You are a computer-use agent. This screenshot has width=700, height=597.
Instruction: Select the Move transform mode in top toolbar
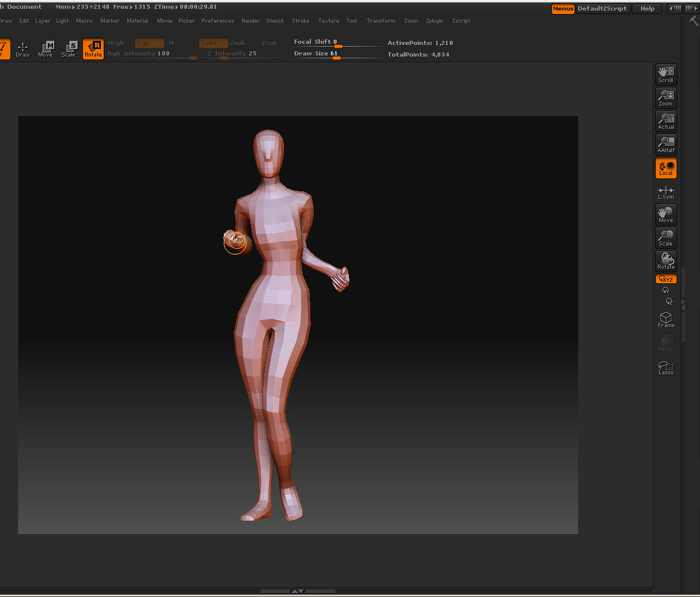(45, 49)
